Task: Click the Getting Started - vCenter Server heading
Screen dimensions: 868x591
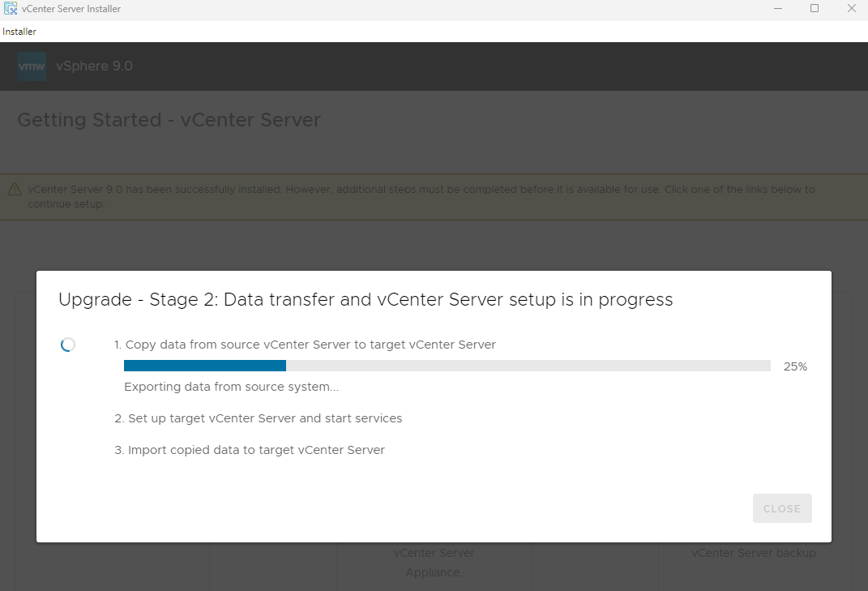Action: coord(169,120)
